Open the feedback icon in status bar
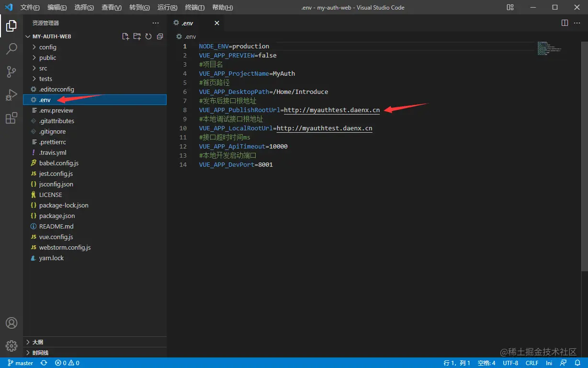Image resolution: width=588 pixels, height=368 pixels. click(564, 363)
